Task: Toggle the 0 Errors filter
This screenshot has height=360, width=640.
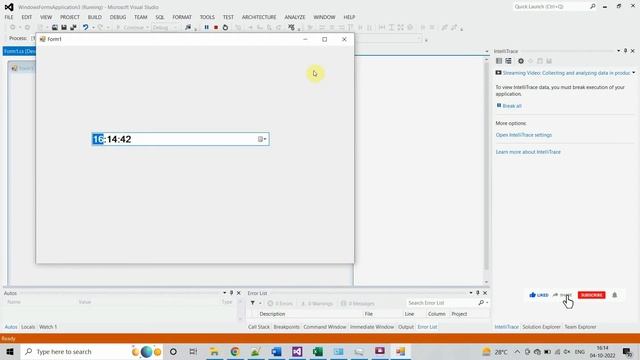Action: (x=280, y=303)
